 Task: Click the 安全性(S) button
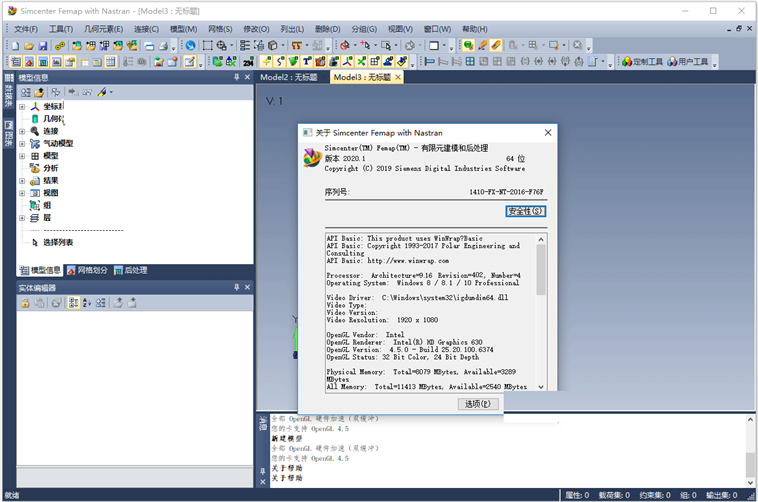(525, 211)
